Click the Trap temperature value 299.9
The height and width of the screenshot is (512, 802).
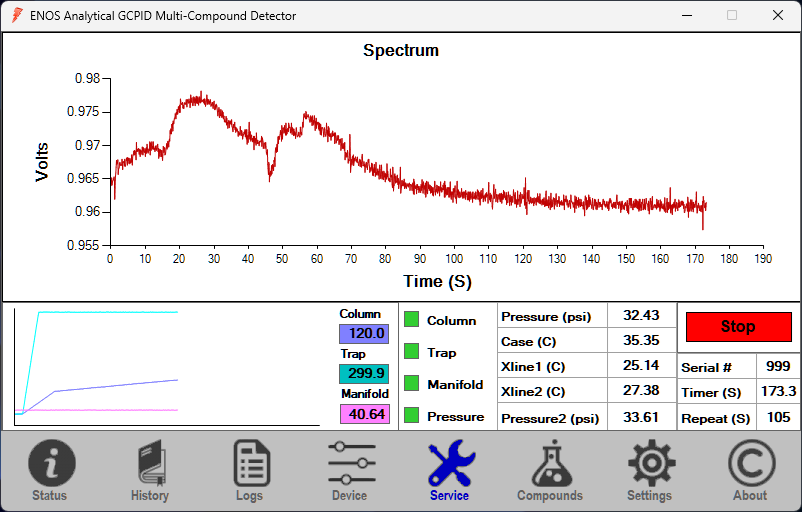[x=364, y=374]
